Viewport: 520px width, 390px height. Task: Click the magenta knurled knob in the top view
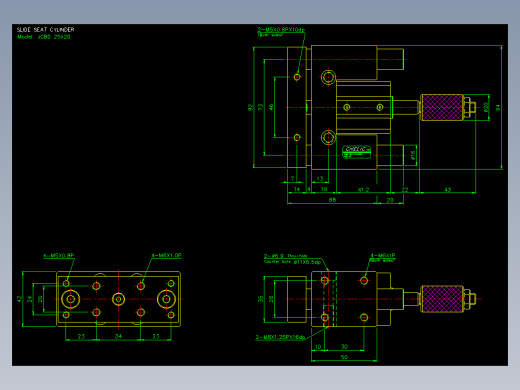[442, 107]
